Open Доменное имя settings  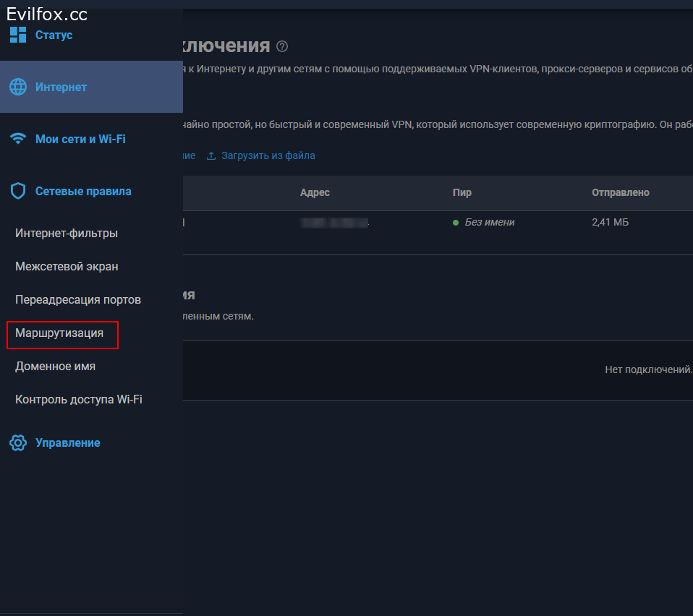coord(55,366)
